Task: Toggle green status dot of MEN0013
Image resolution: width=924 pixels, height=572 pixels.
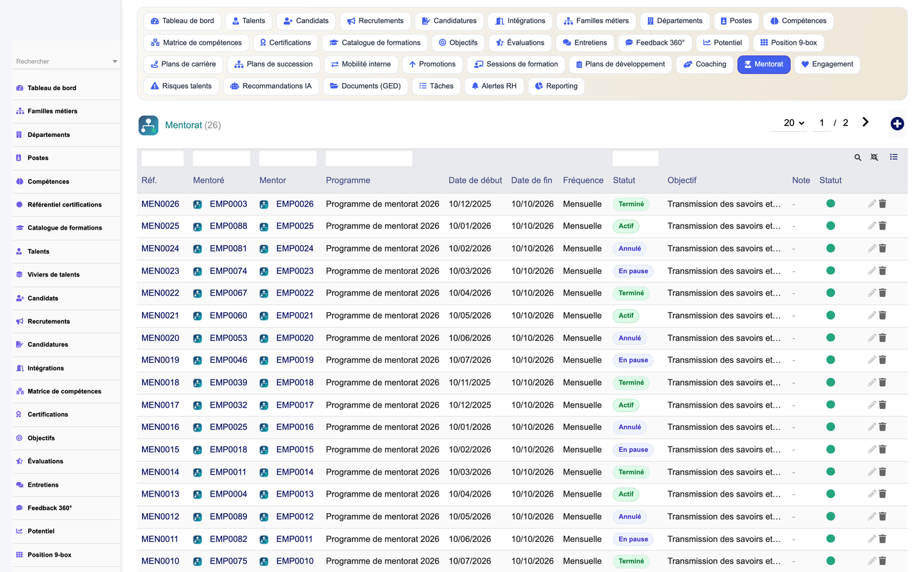Action: click(x=831, y=494)
